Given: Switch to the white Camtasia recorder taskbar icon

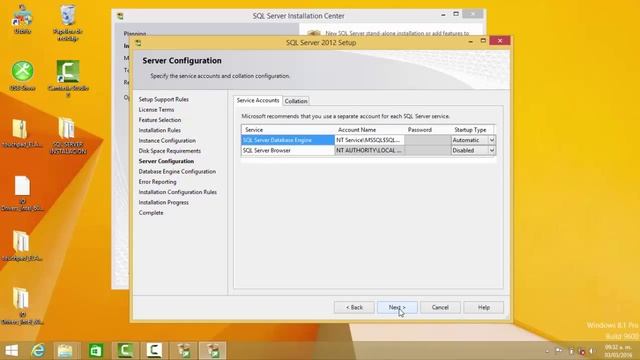Looking at the screenshot, I should [154, 351].
